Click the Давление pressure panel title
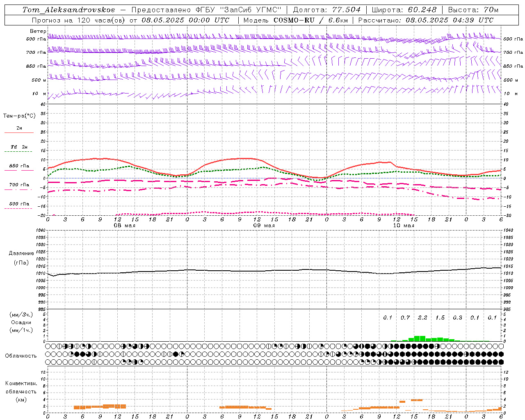 click(x=21, y=253)
